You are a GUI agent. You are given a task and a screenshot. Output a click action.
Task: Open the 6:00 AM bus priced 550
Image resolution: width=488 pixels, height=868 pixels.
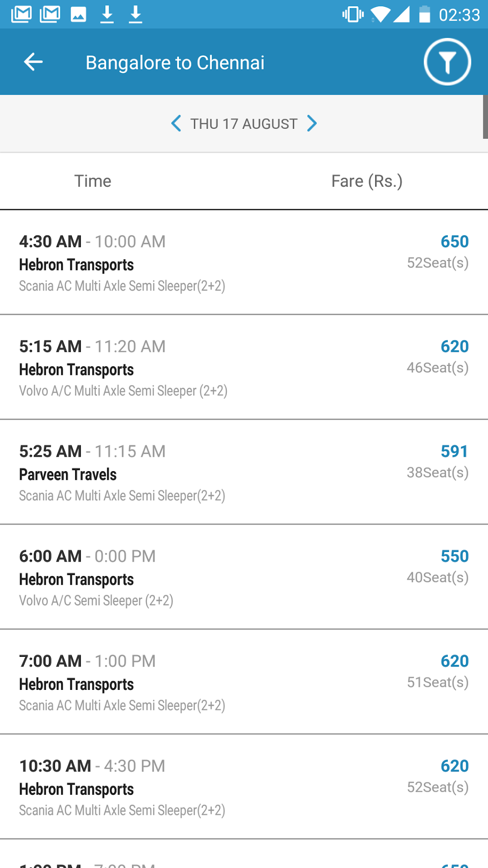[244, 577]
